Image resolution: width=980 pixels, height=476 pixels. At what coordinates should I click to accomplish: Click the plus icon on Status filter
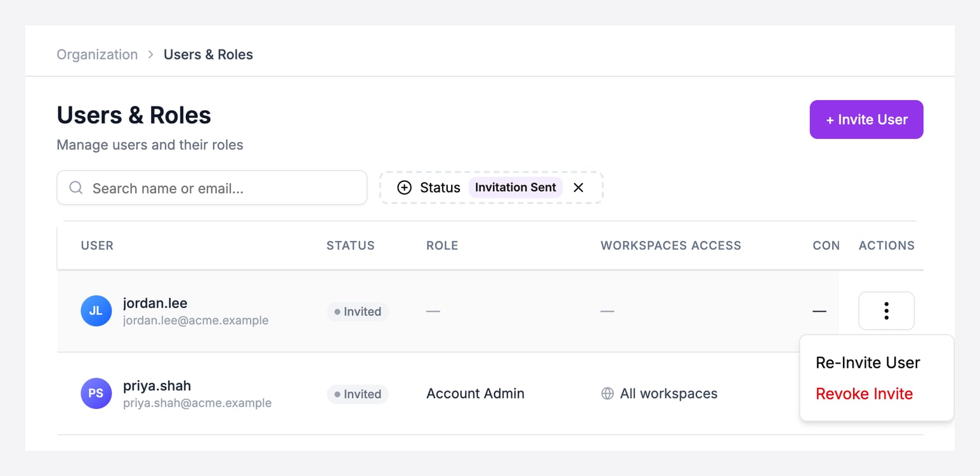(404, 188)
